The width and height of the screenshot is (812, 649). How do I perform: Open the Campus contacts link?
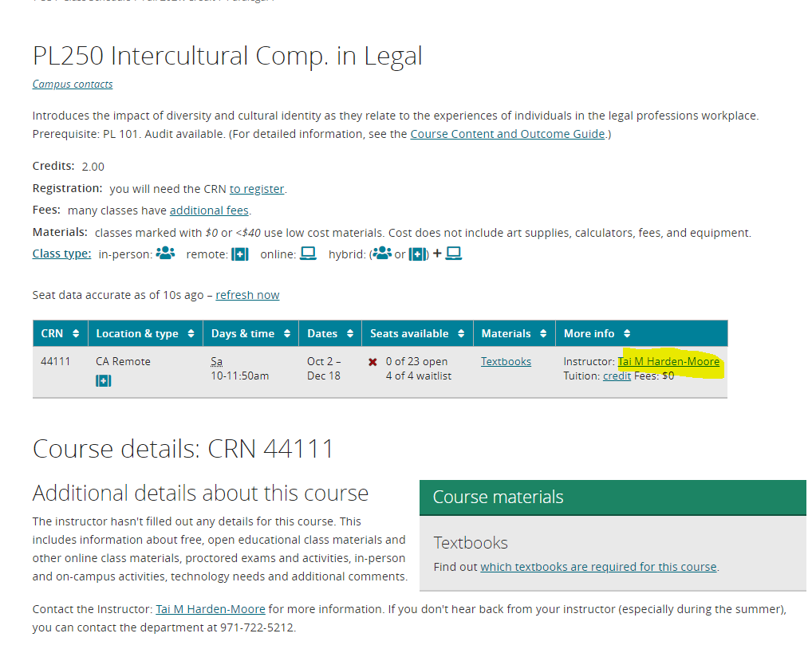tap(73, 84)
